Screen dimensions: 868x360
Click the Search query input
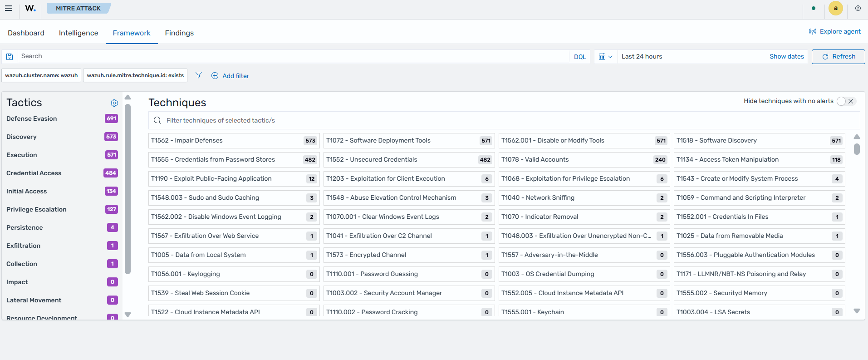click(293, 56)
